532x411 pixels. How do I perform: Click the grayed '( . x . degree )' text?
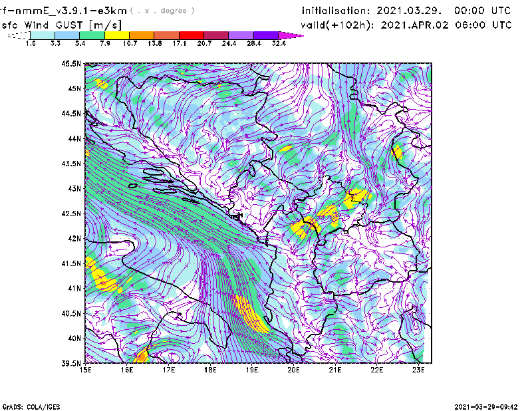pyautogui.click(x=162, y=11)
